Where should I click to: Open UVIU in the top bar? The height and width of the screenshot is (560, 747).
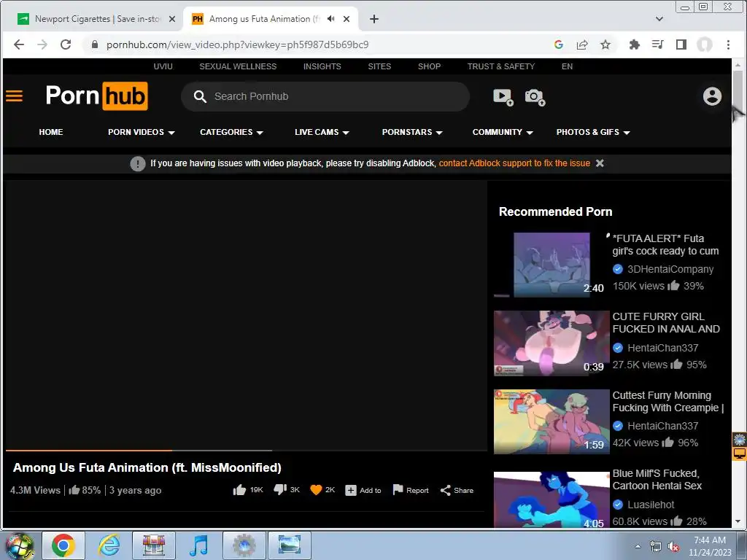pos(163,66)
